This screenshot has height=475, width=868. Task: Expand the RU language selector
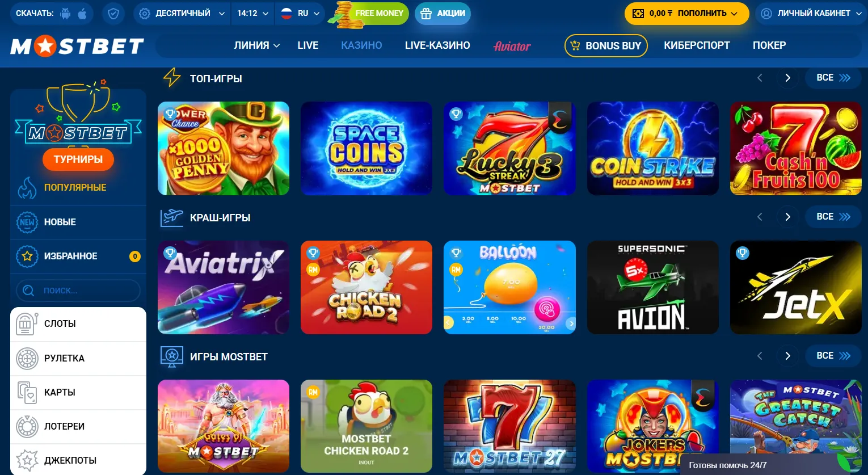pos(301,13)
